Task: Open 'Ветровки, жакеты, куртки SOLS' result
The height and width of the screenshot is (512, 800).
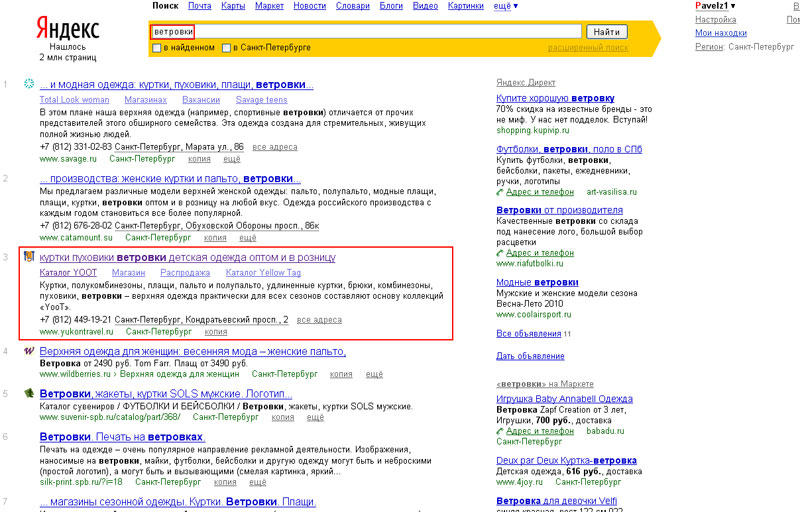Action: click(x=166, y=394)
